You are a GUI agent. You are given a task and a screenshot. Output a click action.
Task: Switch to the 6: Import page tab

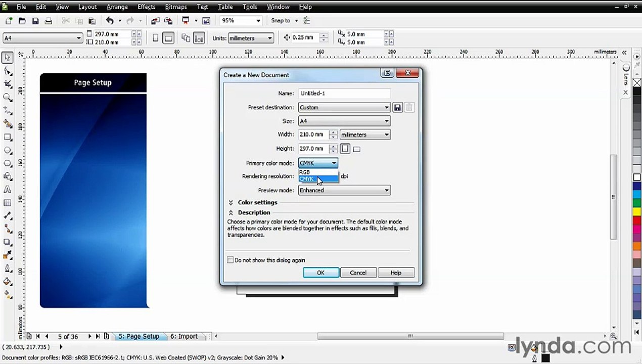click(184, 336)
